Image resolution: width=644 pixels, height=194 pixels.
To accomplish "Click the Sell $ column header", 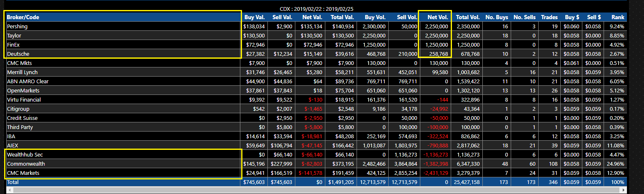I will (x=594, y=17).
